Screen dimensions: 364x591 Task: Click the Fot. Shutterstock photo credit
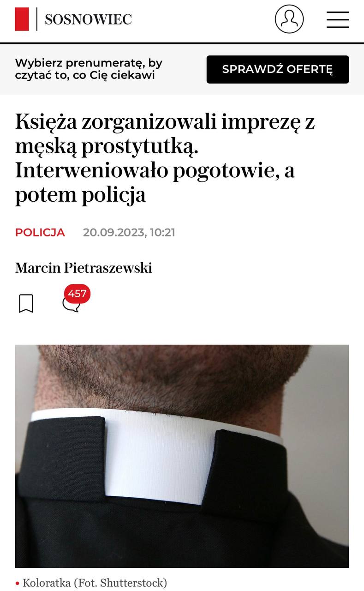pyautogui.click(x=119, y=583)
